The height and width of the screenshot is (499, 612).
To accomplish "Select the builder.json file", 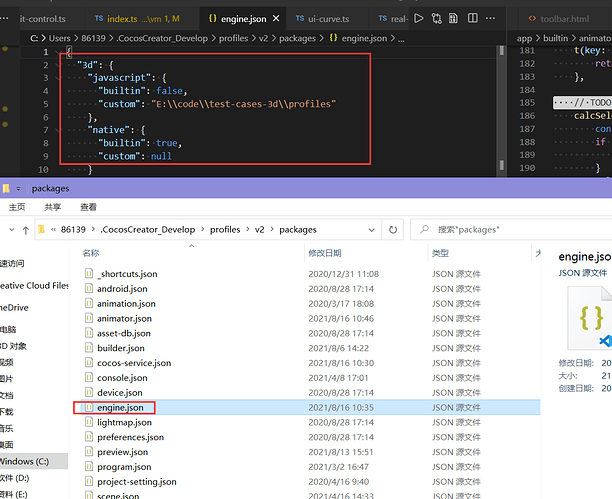I will [x=121, y=348].
